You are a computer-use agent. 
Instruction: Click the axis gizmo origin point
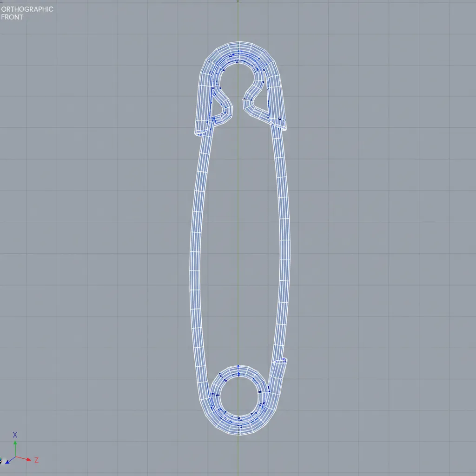coord(15,457)
